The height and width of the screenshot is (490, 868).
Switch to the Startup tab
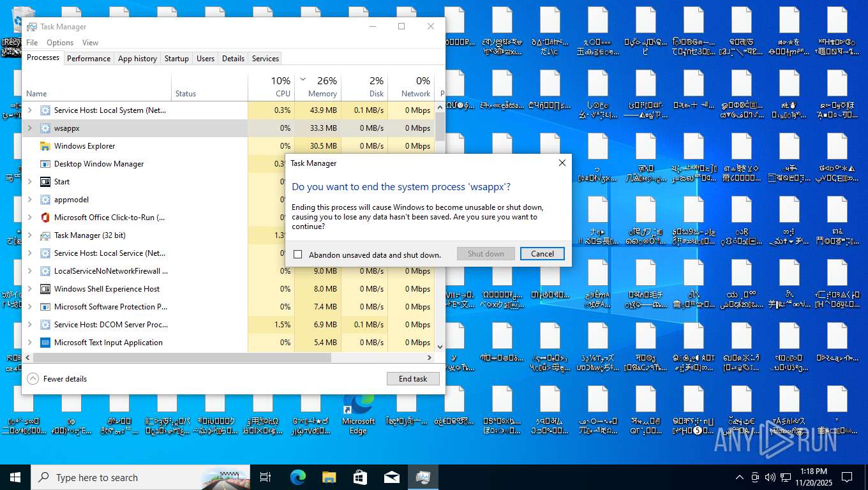(176, 59)
